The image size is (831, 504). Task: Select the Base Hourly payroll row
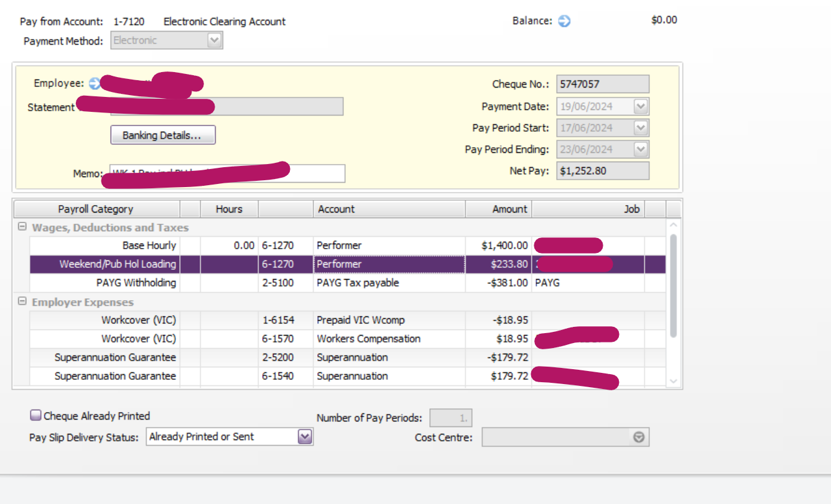pyautogui.click(x=149, y=245)
